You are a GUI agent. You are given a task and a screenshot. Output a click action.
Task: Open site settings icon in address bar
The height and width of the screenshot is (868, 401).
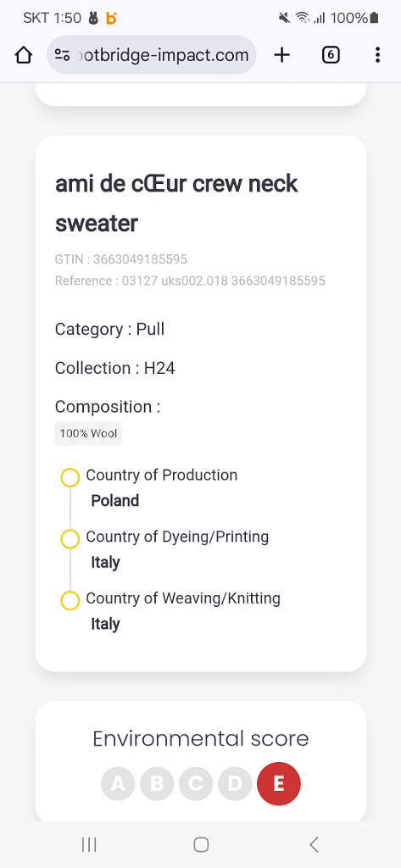click(x=62, y=55)
